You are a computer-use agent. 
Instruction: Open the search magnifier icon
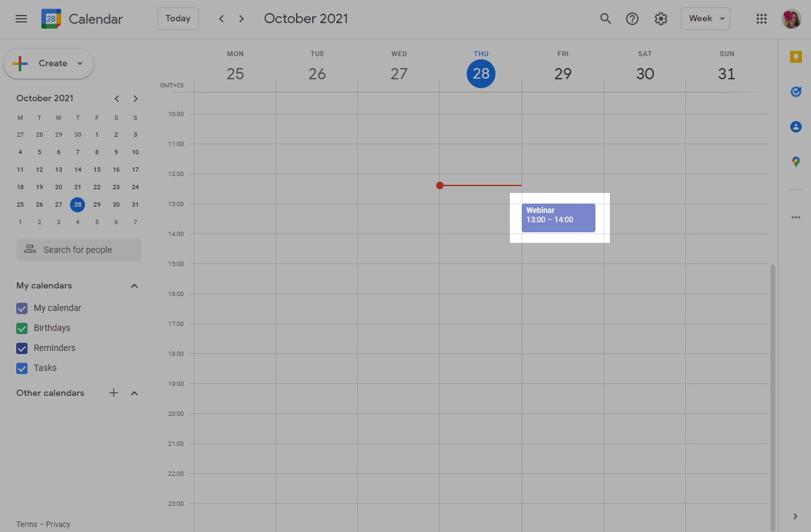click(605, 19)
